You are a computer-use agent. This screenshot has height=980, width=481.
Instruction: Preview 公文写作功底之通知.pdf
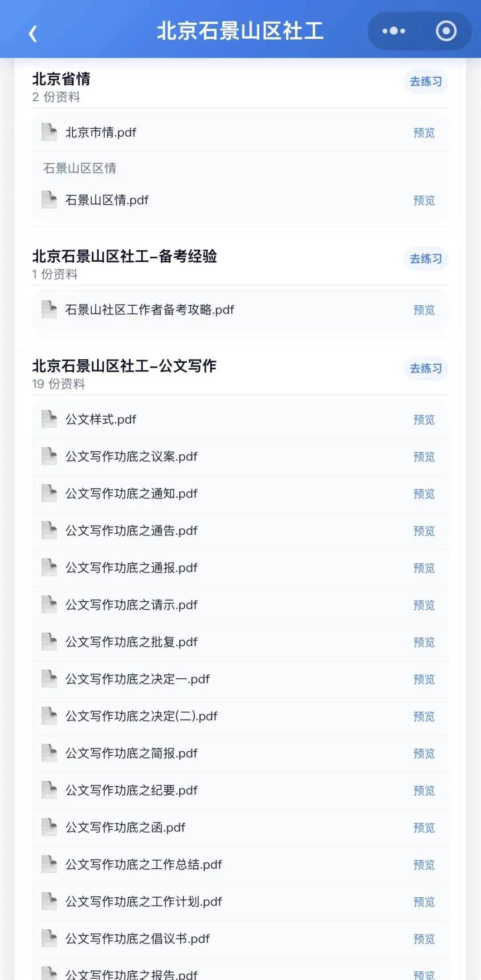click(x=424, y=494)
